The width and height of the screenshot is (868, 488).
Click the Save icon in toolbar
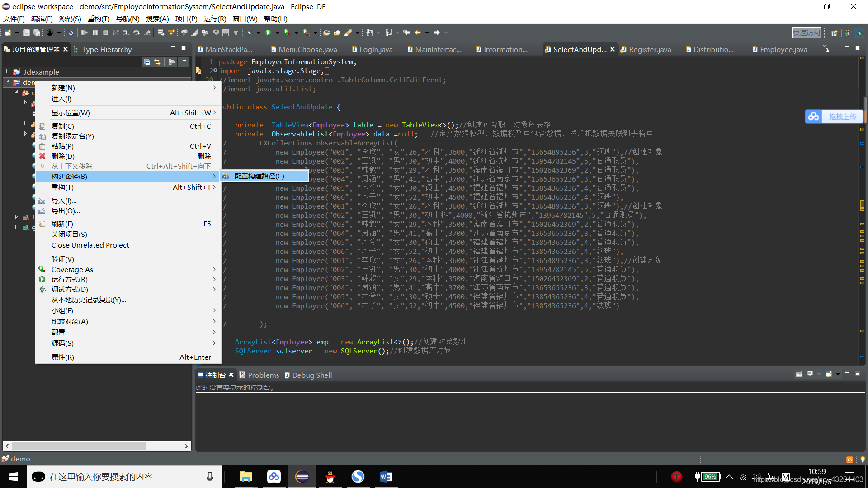(26, 33)
